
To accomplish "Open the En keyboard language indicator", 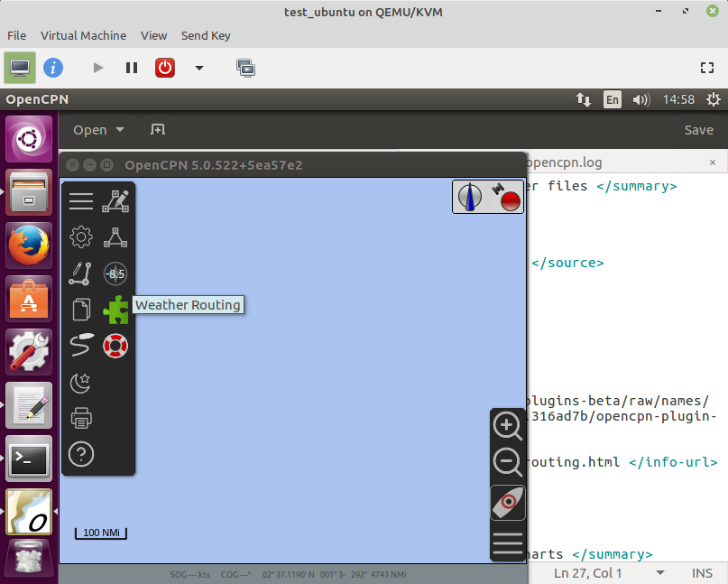I will [613, 99].
